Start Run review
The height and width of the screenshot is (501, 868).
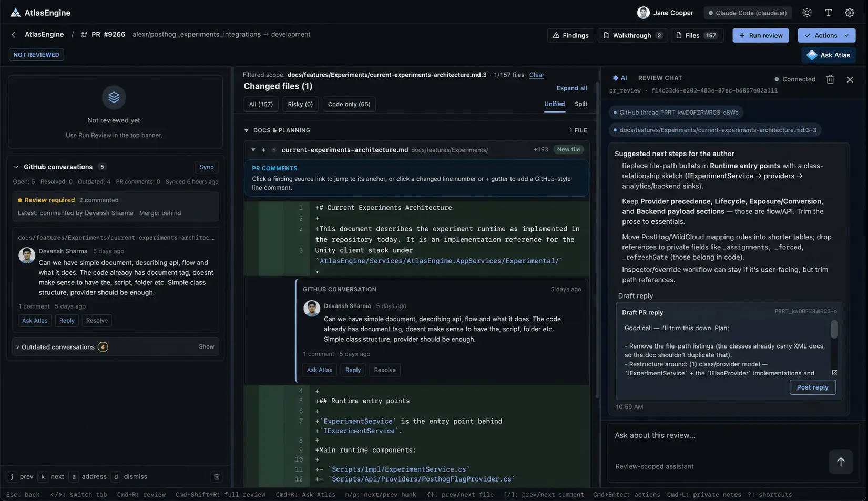coord(761,35)
